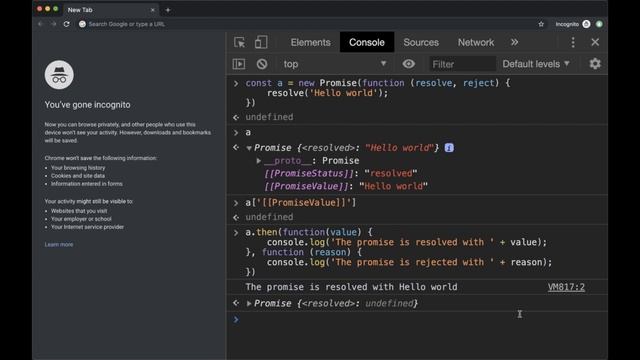Open the top JavaScript context dropdown
The width and height of the screenshot is (640, 360).
(335, 64)
